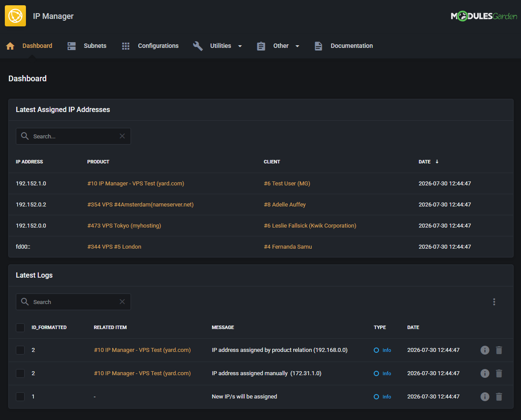Select IP address 192.152.0.2

(x=31, y=205)
